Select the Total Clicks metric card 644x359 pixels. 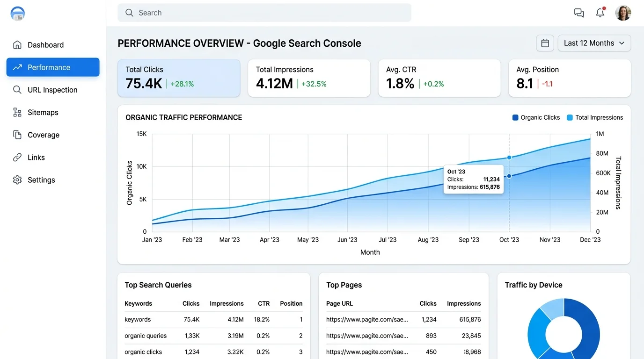(179, 78)
